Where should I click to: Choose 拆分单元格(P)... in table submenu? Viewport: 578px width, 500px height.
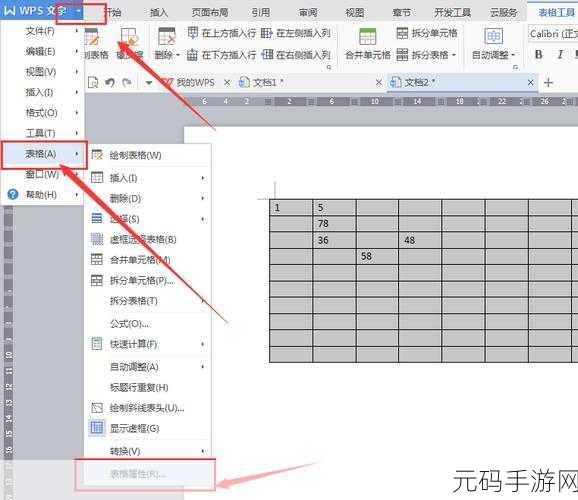tap(148, 281)
